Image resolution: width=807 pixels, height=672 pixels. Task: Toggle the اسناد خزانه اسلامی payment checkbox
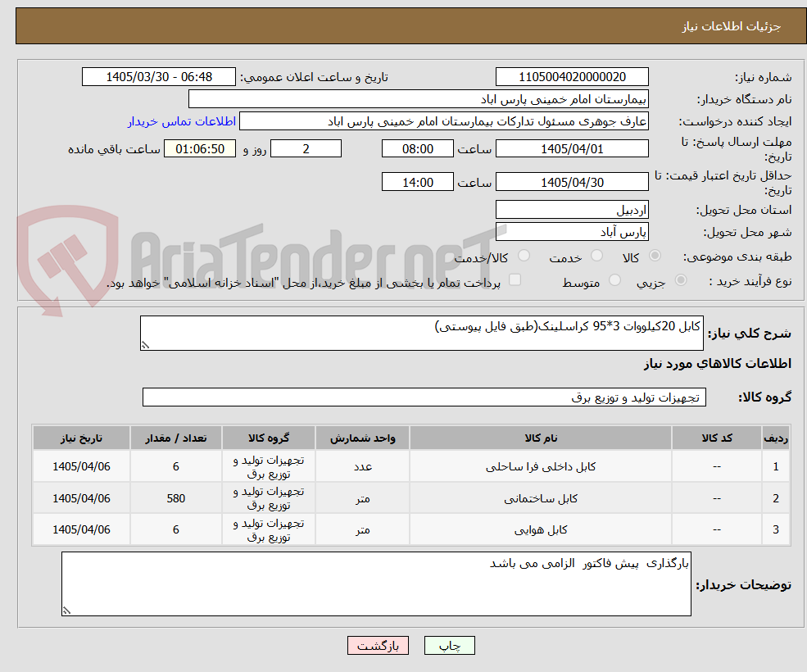coord(515,279)
